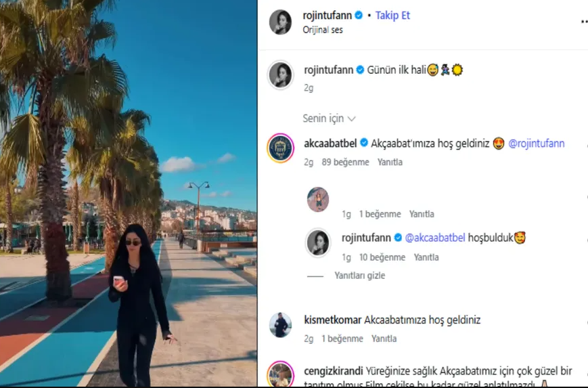View 10 beğenme on hoşbulduk reply
588x388 pixels.
click(382, 257)
